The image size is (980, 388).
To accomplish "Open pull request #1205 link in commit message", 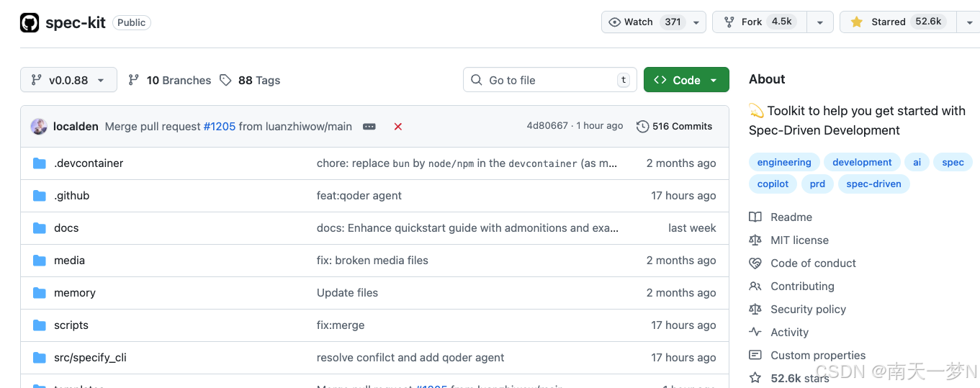I will (220, 126).
